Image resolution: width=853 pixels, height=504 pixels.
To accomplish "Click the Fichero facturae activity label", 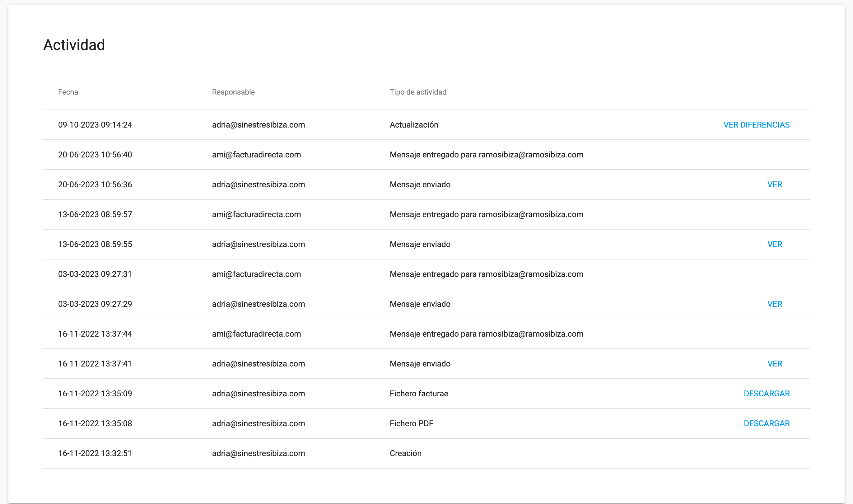I will point(419,394).
